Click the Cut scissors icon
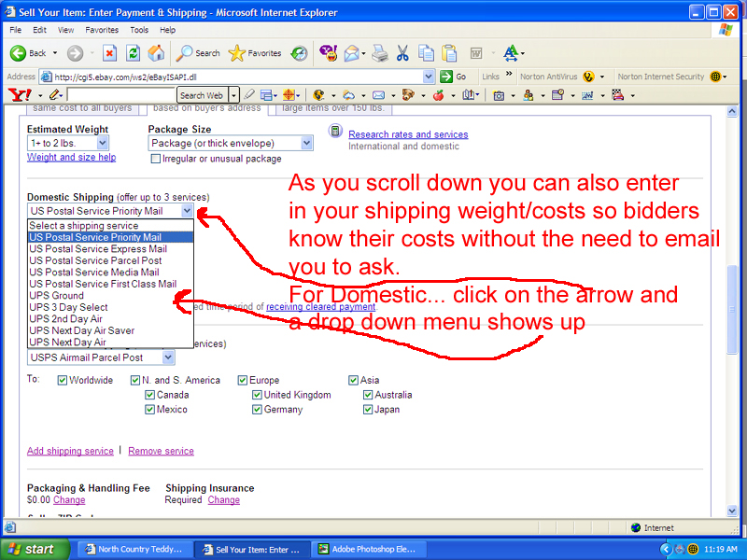This screenshot has height=560, width=747. [402, 53]
